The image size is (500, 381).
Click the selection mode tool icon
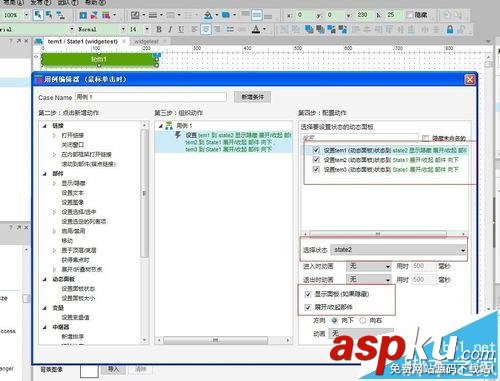click(38, 15)
